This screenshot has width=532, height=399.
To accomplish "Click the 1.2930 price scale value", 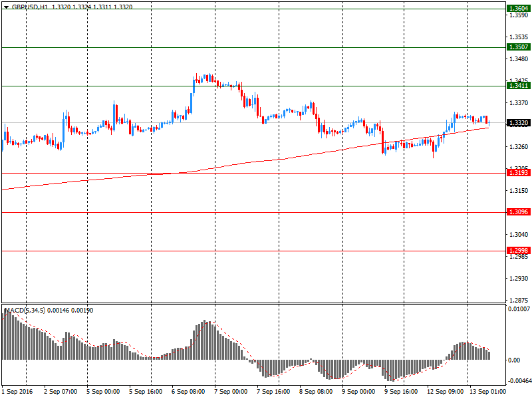I will [519, 278].
